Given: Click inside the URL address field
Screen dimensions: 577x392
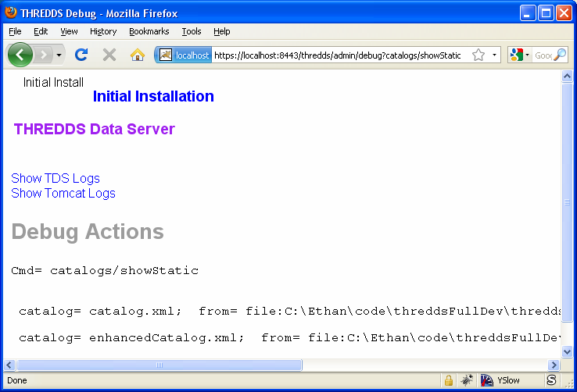Looking at the screenshot, I should [x=336, y=55].
